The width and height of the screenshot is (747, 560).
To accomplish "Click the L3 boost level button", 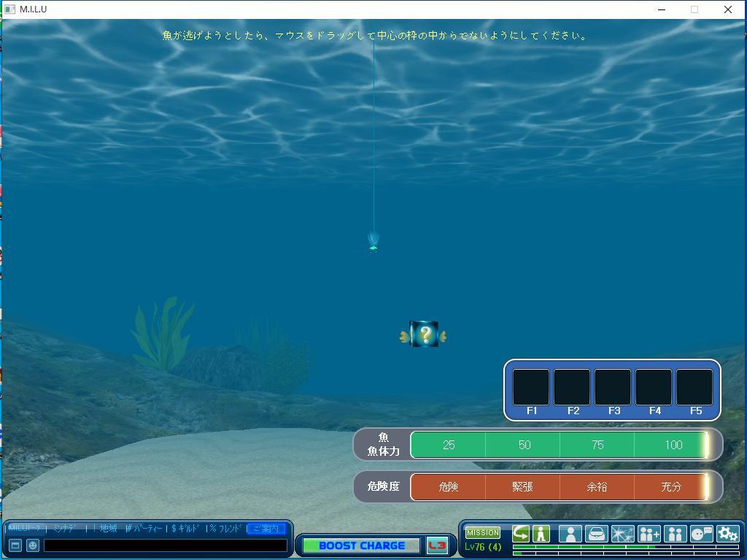I will (x=437, y=545).
